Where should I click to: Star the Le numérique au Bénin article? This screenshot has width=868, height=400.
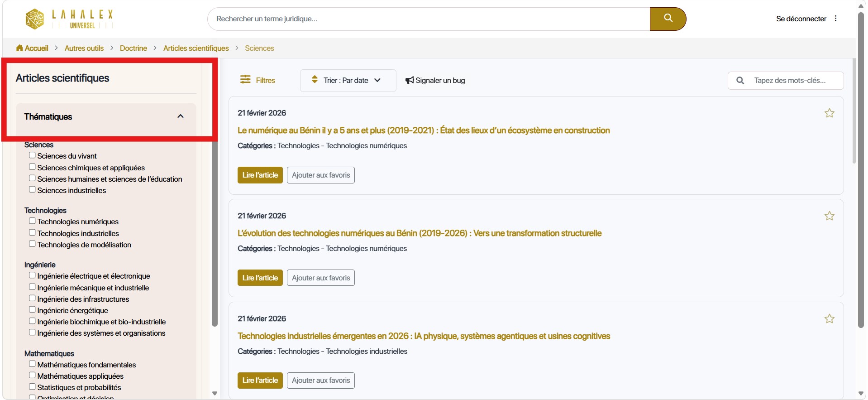click(829, 113)
